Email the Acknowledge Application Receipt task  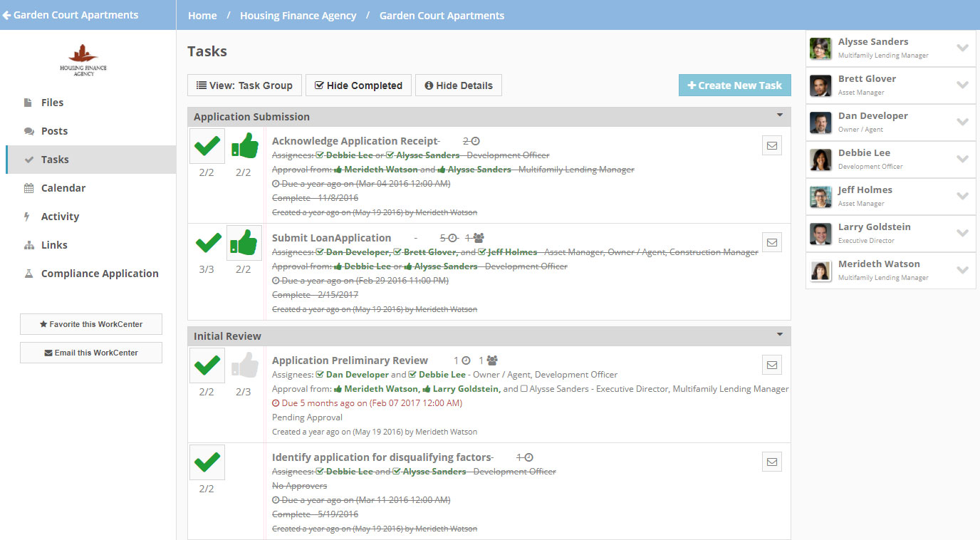772,145
